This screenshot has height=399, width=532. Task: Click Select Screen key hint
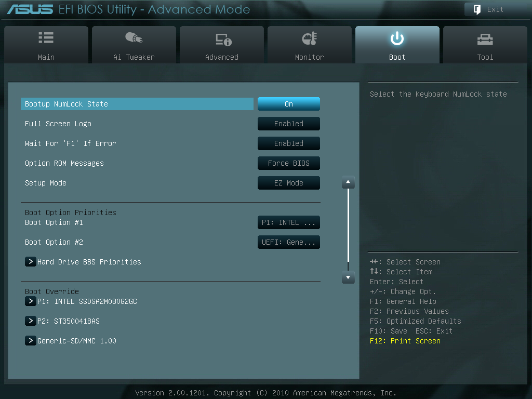tap(405, 262)
